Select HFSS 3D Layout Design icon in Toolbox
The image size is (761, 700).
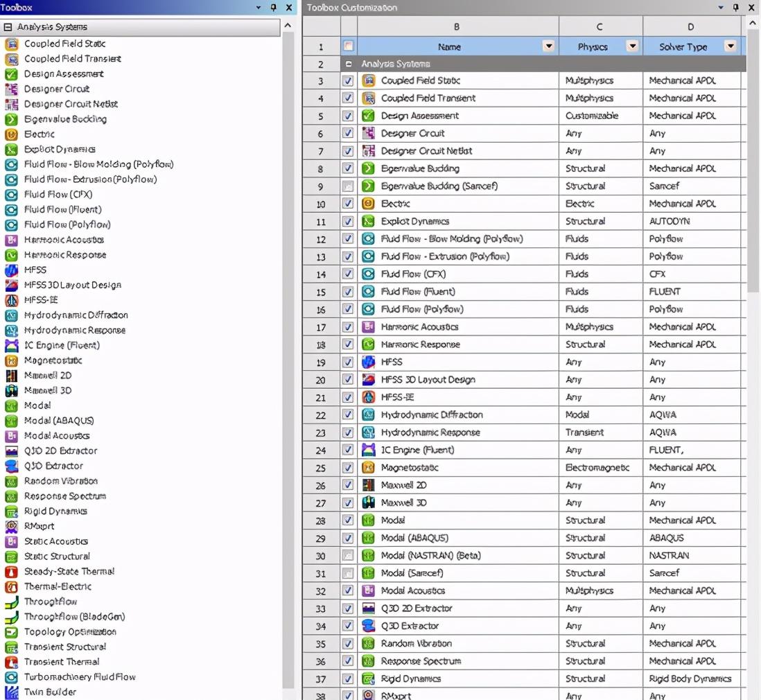(11, 285)
